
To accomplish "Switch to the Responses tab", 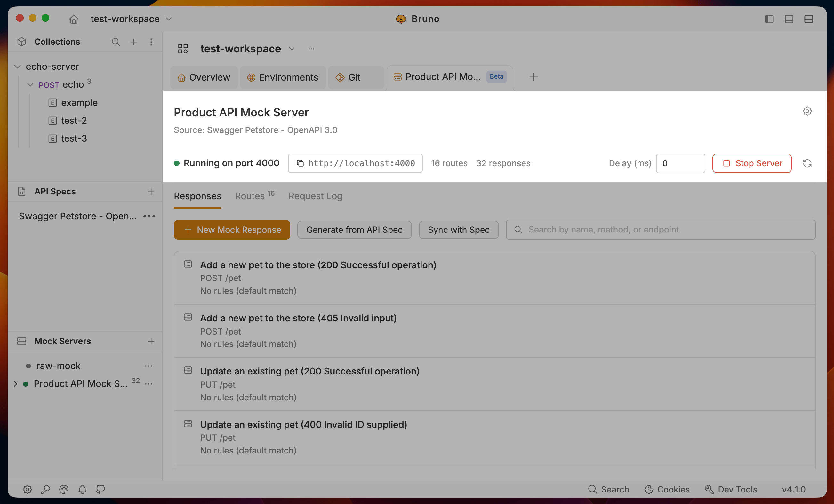I will click(x=197, y=196).
